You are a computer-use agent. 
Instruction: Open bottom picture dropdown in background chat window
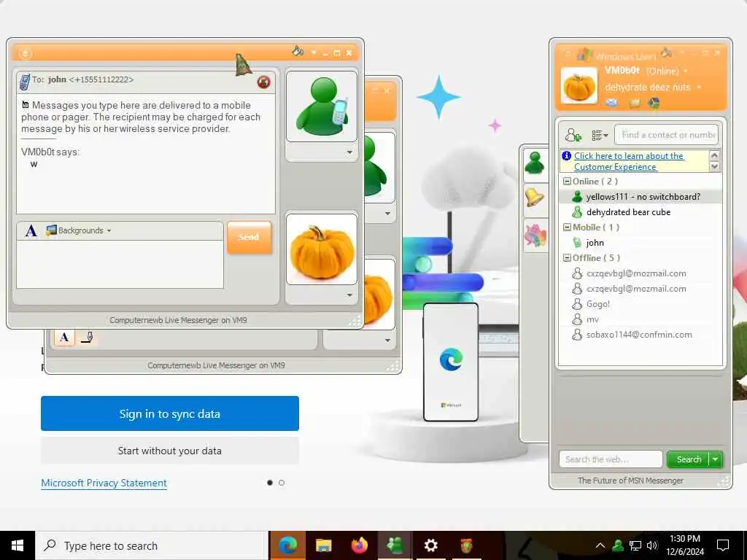[388, 341]
